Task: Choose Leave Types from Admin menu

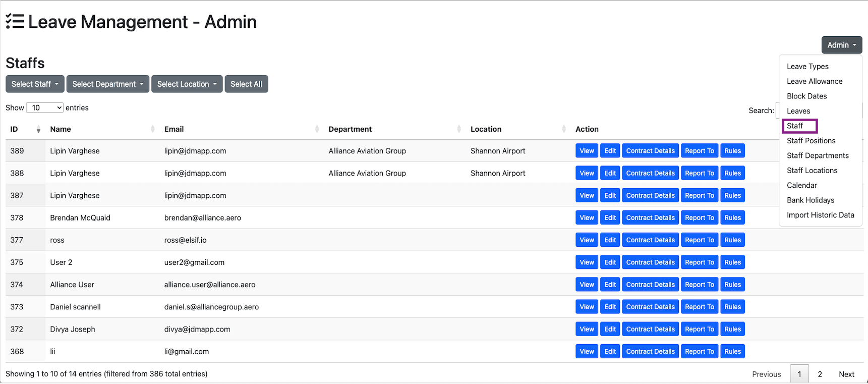Action: tap(807, 67)
